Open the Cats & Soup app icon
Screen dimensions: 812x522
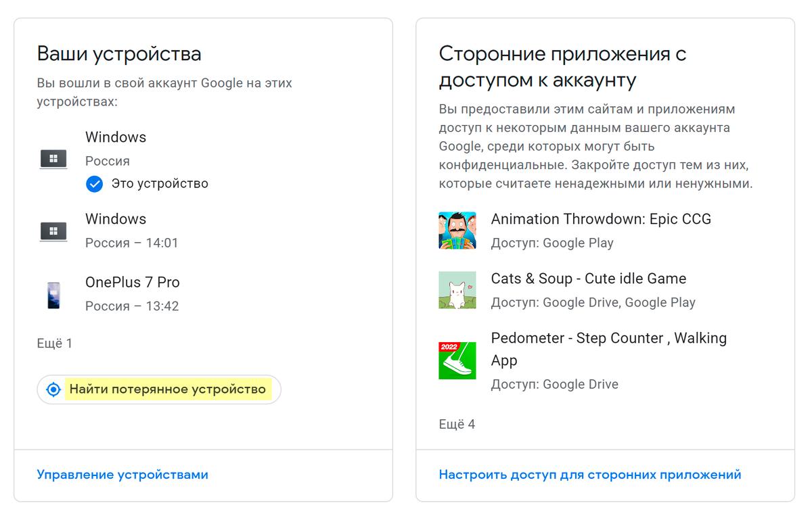click(x=457, y=290)
